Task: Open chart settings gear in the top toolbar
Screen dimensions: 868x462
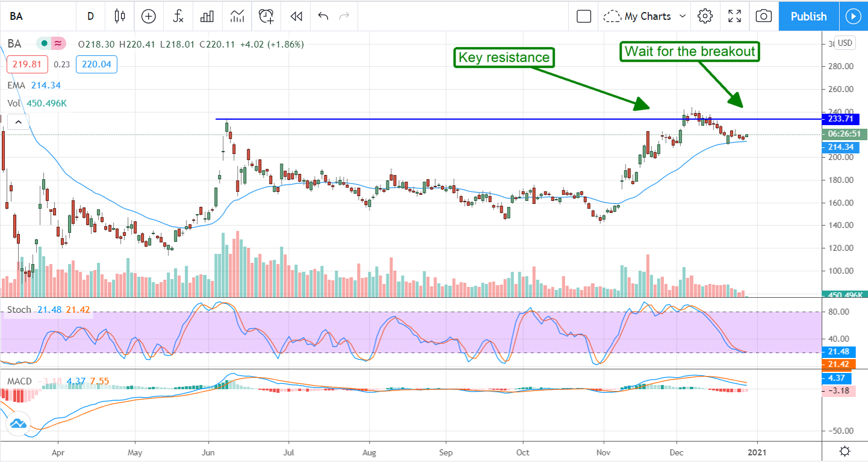Action: (705, 16)
